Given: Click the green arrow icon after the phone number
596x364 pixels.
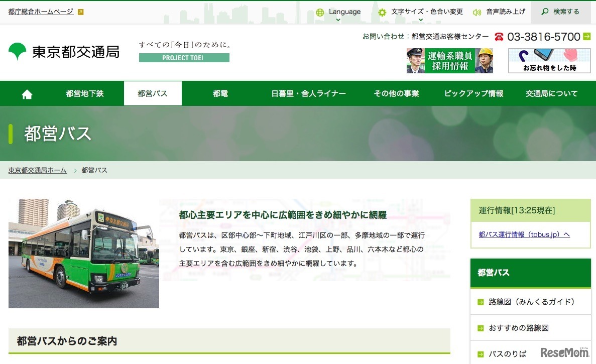Looking at the screenshot, I should point(586,37).
